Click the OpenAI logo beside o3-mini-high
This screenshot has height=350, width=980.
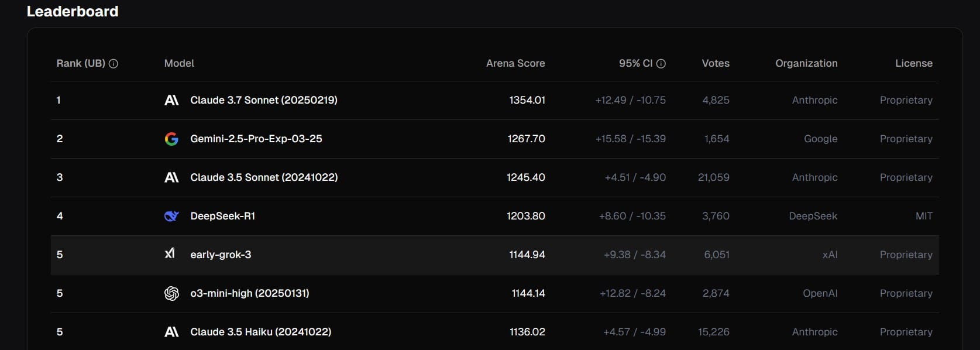[x=171, y=293]
